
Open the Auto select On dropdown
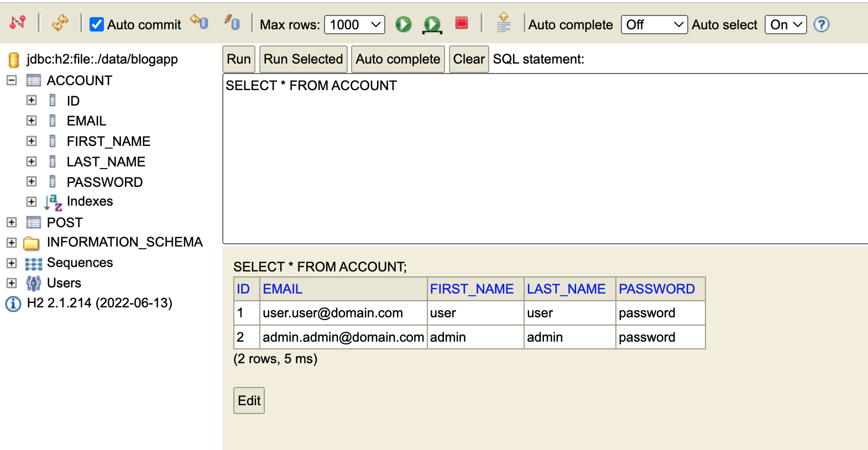click(x=786, y=24)
